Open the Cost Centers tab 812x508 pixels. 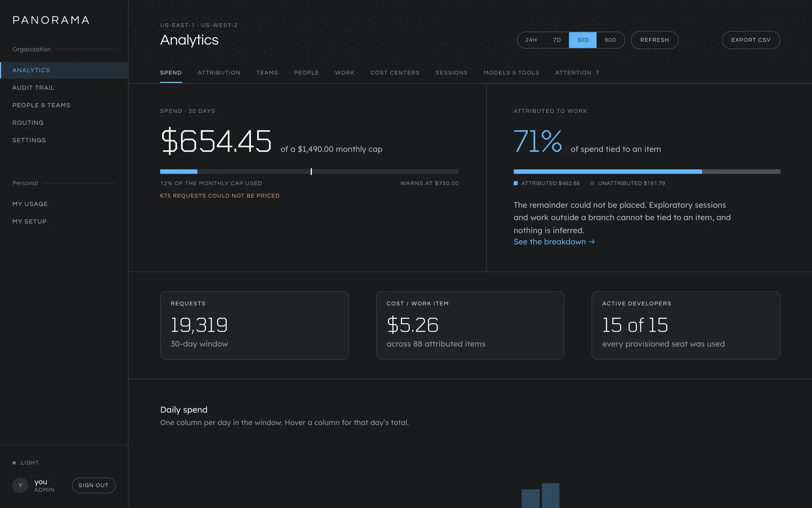tap(395, 73)
